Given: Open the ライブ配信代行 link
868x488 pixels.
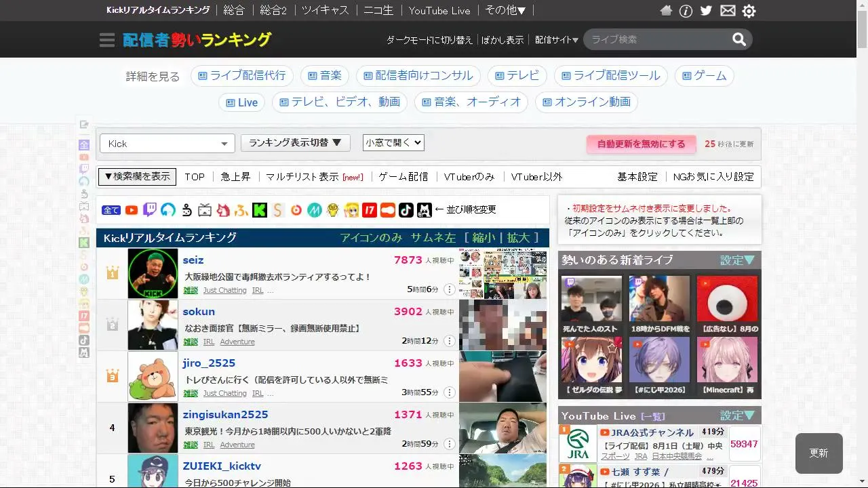Looking at the screenshot, I should pyautogui.click(x=242, y=75).
